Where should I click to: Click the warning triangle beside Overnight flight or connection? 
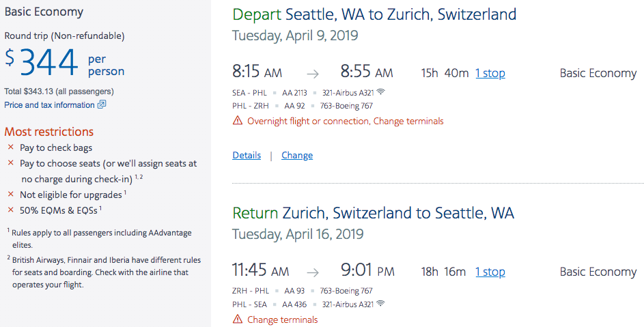click(238, 121)
